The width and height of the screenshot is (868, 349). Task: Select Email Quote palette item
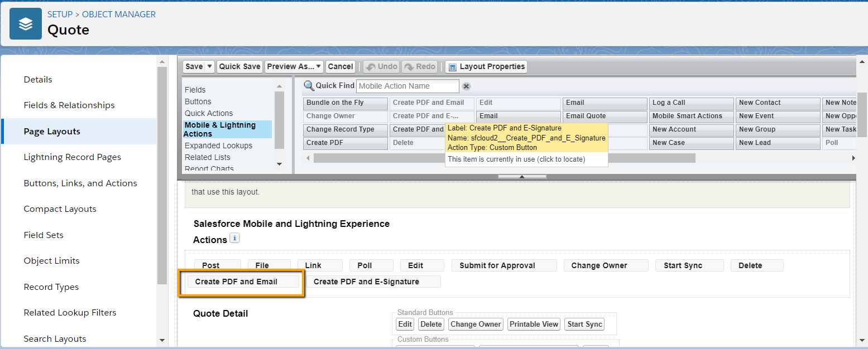(x=605, y=117)
